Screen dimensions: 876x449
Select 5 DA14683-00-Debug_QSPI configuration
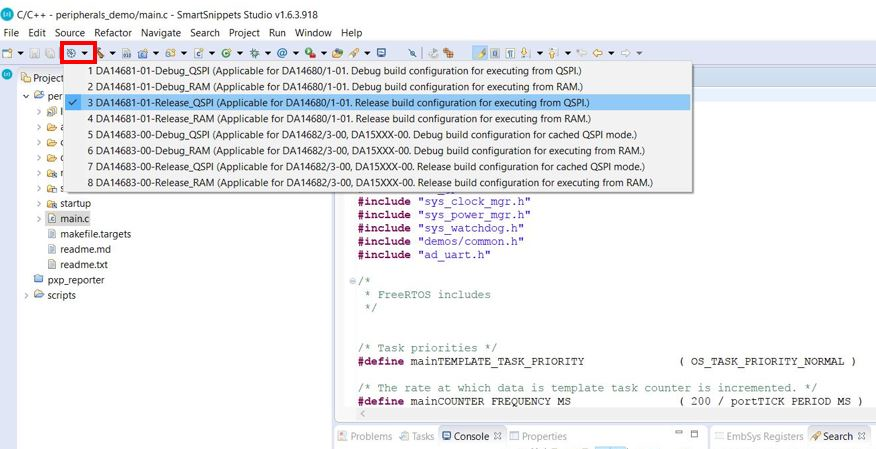click(378, 135)
